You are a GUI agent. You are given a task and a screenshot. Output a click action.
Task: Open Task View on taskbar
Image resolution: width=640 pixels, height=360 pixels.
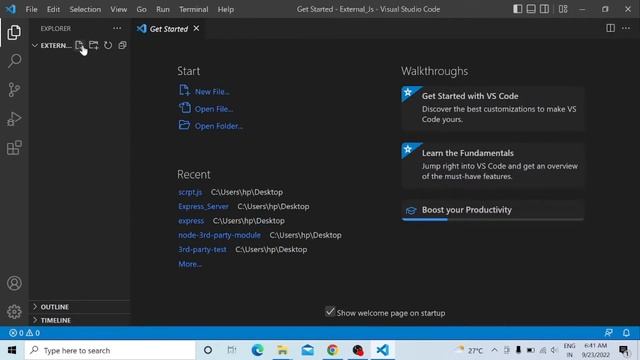pyautogui.click(x=232, y=350)
